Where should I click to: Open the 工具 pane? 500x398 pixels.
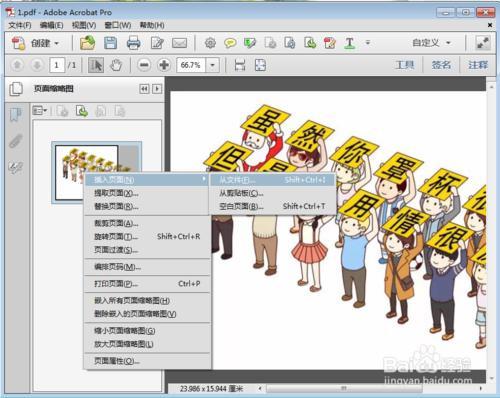point(405,65)
